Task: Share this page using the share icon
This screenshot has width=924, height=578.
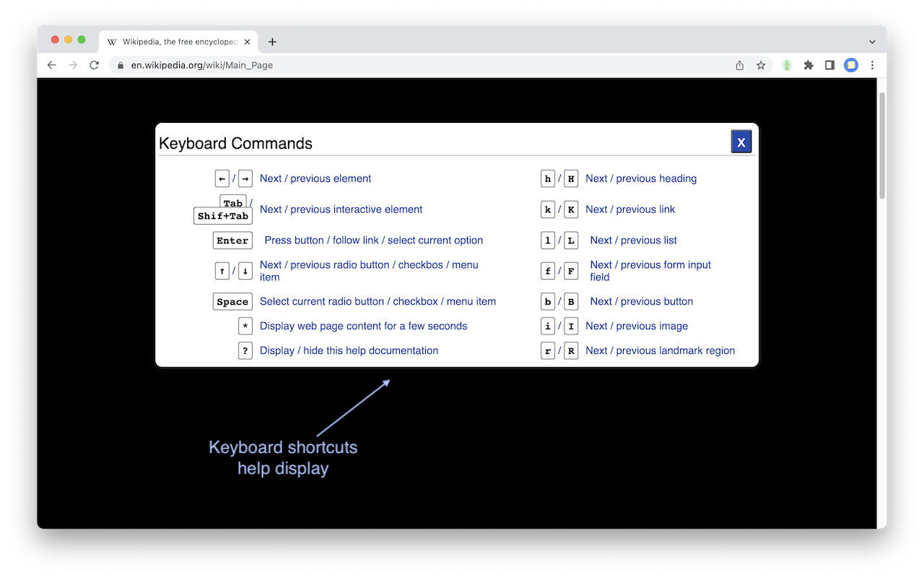Action: (740, 65)
